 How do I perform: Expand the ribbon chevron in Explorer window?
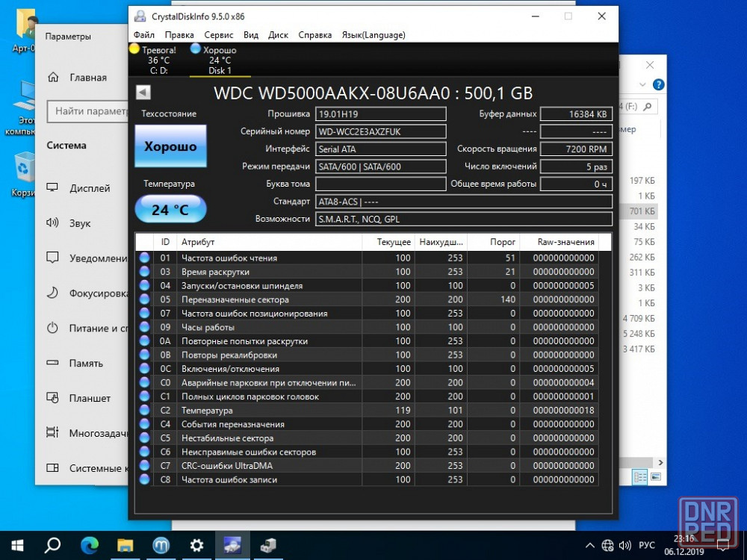tap(642, 85)
